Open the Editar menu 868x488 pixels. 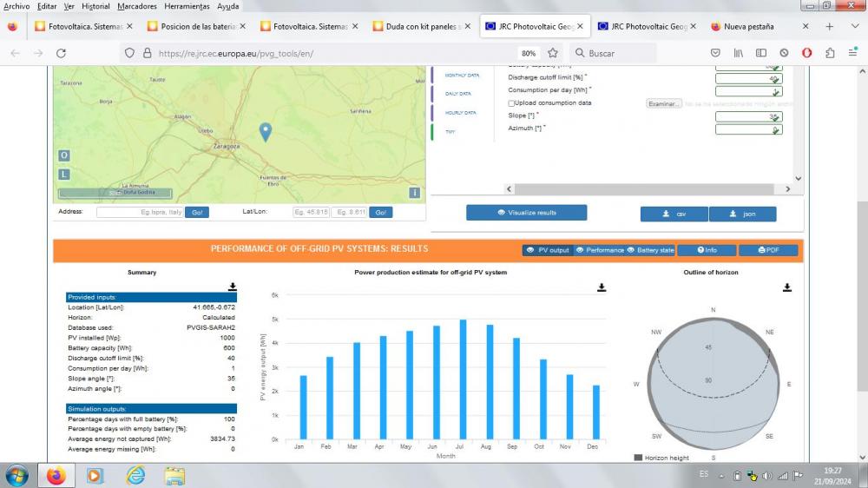pyautogui.click(x=47, y=6)
